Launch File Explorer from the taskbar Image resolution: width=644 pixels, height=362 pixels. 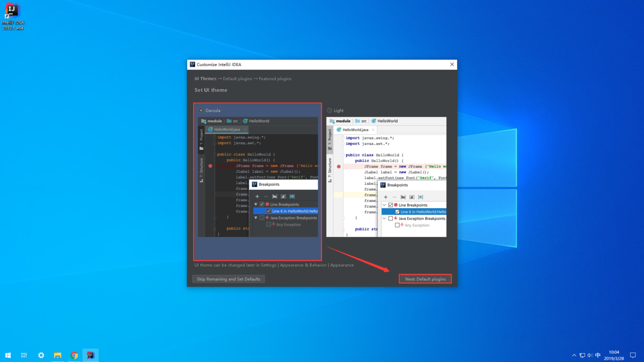(57, 355)
